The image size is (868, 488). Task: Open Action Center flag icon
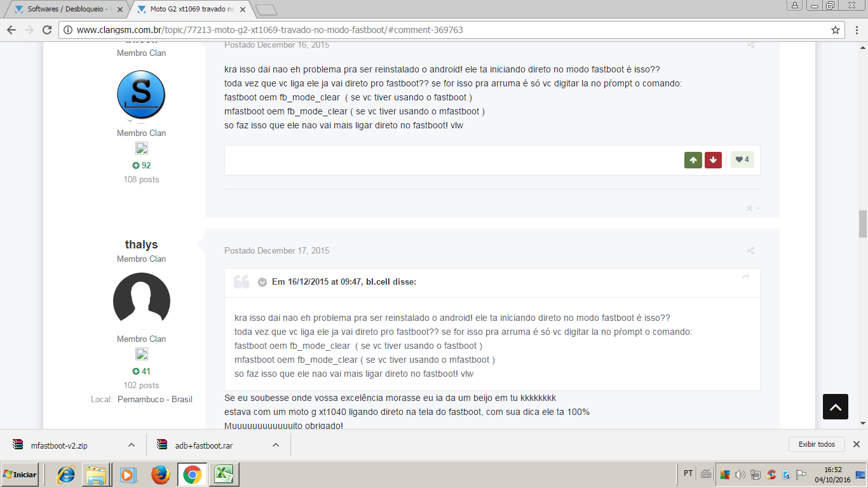(x=801, y=474)
